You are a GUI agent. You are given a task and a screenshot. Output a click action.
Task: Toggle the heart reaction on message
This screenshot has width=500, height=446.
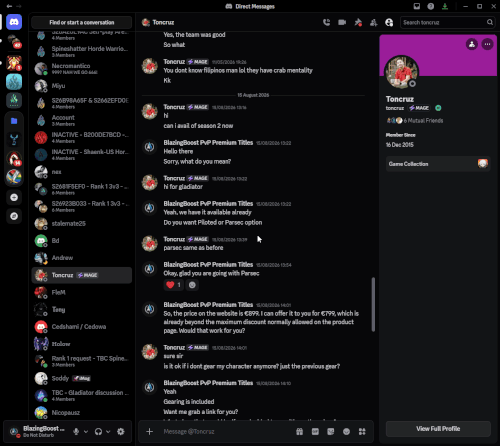point(174,285)
